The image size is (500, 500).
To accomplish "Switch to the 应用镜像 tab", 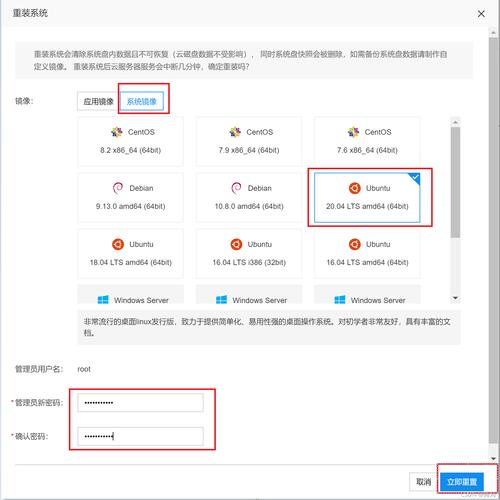I will pos(99,101).
